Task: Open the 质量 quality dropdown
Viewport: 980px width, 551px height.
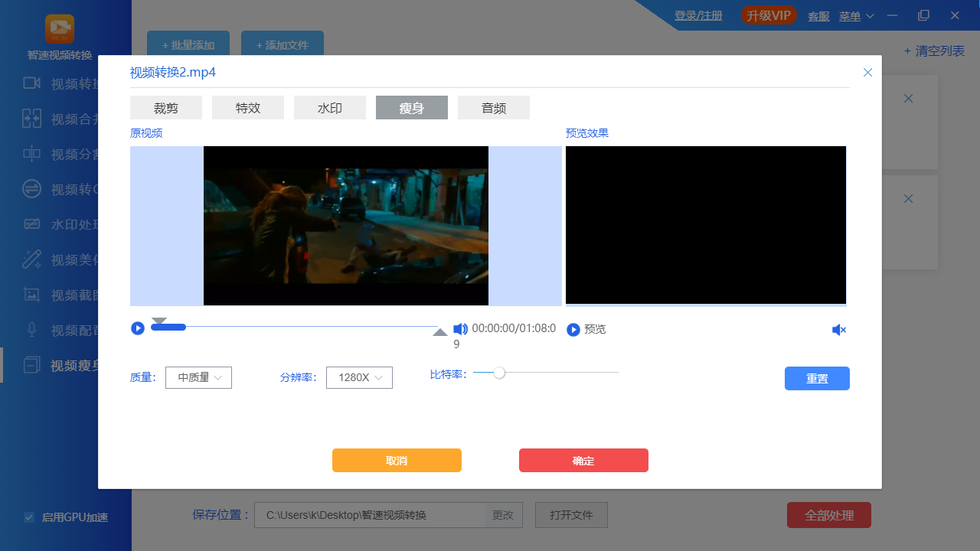Action: (x=198, y=377)
